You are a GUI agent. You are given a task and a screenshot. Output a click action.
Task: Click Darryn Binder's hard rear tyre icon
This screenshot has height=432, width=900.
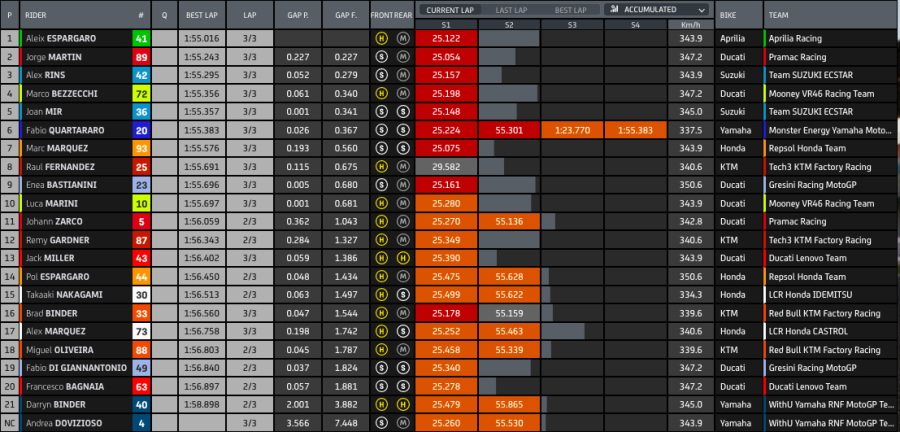tap(402, 405)
